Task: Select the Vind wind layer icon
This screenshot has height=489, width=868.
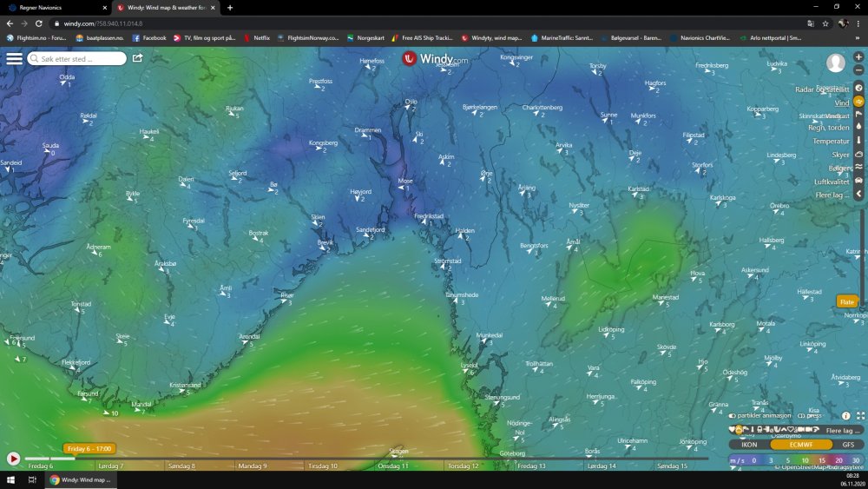Action: point(858,102)
